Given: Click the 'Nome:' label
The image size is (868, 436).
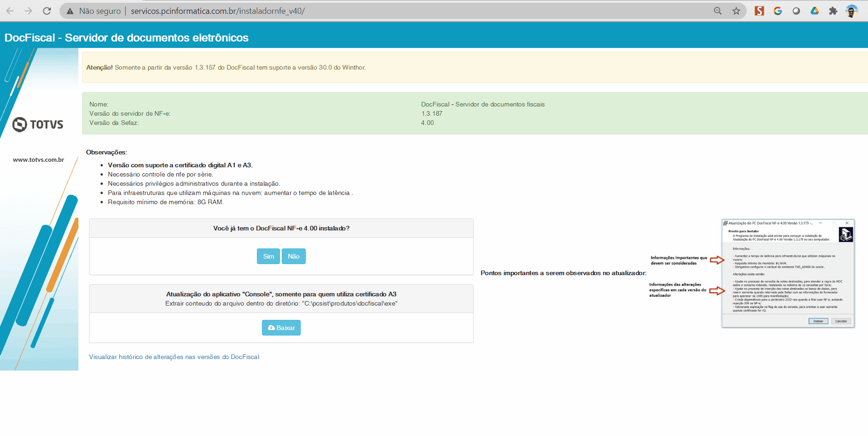Looking at the screenshot, I should [x=99, y=104].
